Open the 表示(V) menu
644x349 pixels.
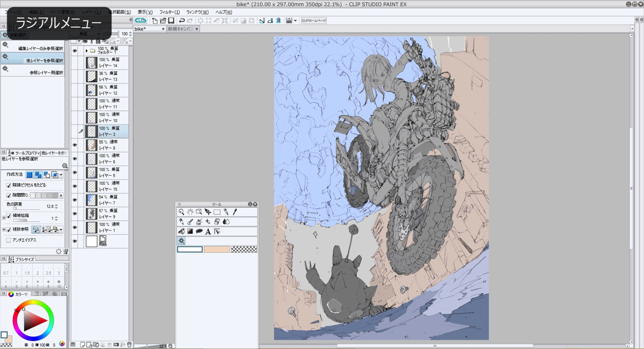(x=145, y=12)
